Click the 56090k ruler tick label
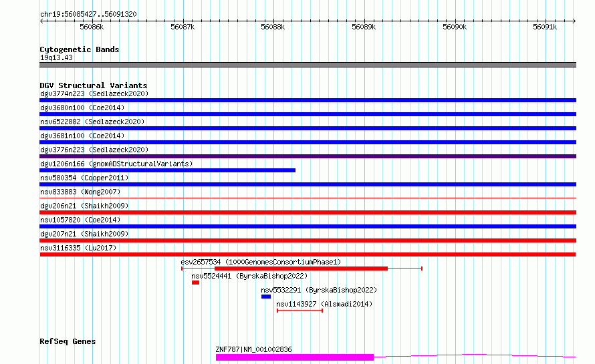 (x=455, y=27)
